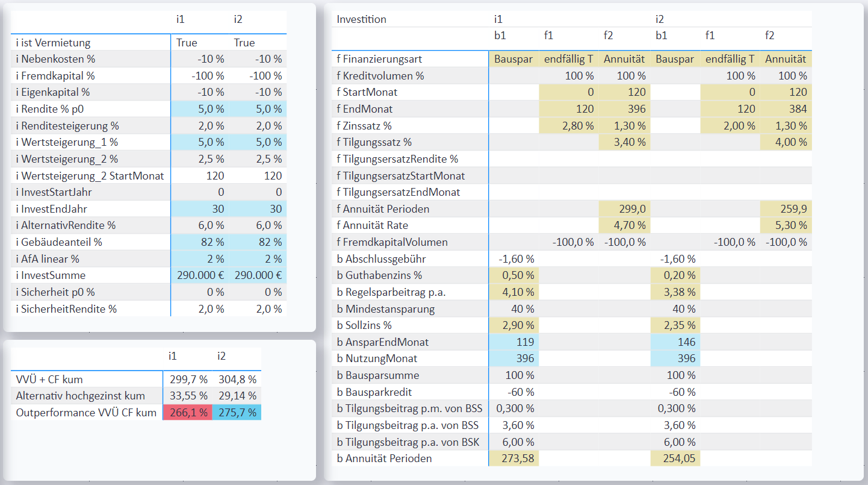Click the i1 value of 'i InvestSumme'
The width and height of the screenshot is (868, 485).
[x=200, y=275]
